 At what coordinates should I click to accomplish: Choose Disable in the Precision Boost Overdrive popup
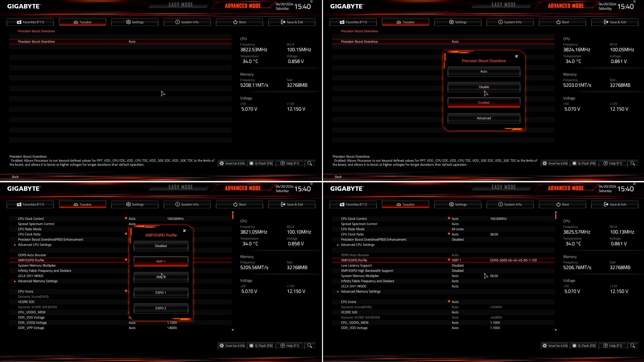point(484,87)
